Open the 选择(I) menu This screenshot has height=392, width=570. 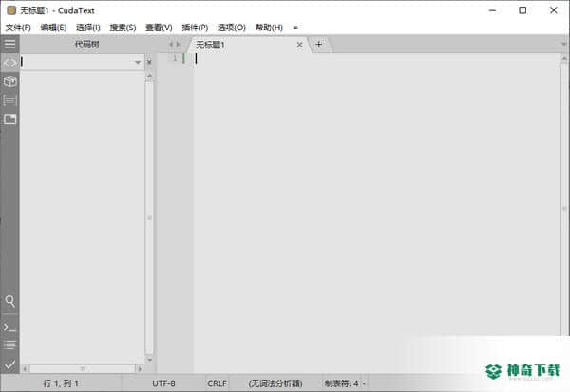[88, 28]
